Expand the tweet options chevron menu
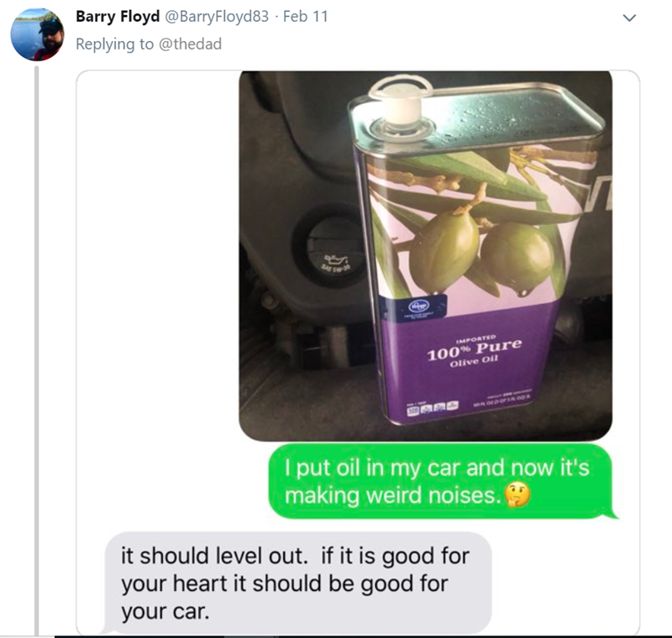 coord(628,18)
